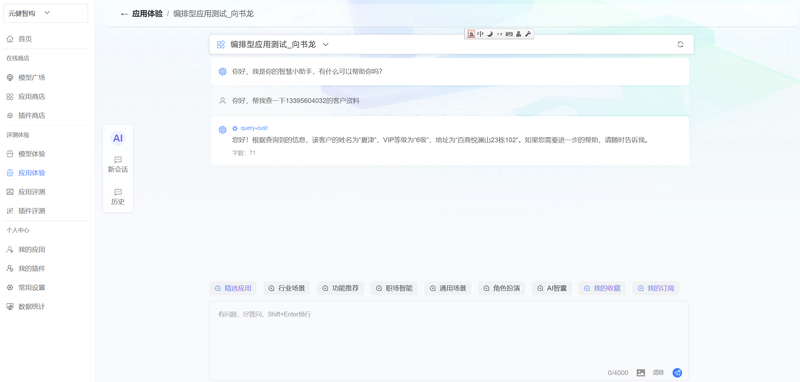The width and height of the screenshot is (800, 382).
Task: Open the 我的收藏 tab
Action: point(602,288)
